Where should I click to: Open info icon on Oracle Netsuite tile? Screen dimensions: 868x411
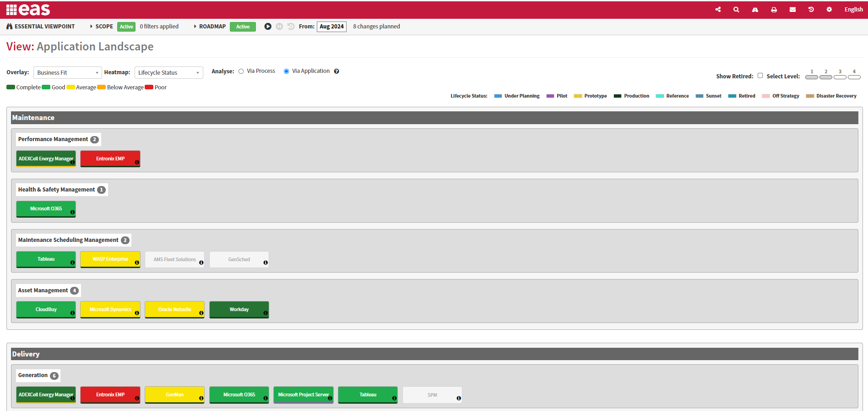pos(201,313)
